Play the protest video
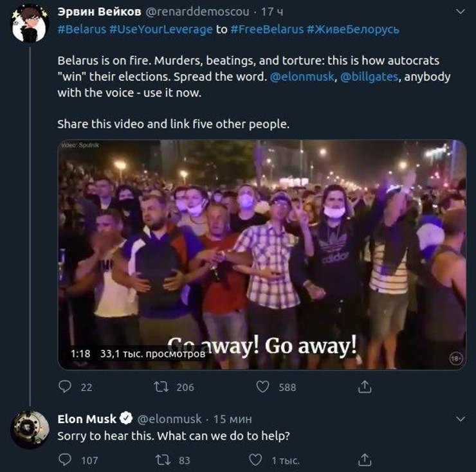The image size is (476, 472). point(262,254)
